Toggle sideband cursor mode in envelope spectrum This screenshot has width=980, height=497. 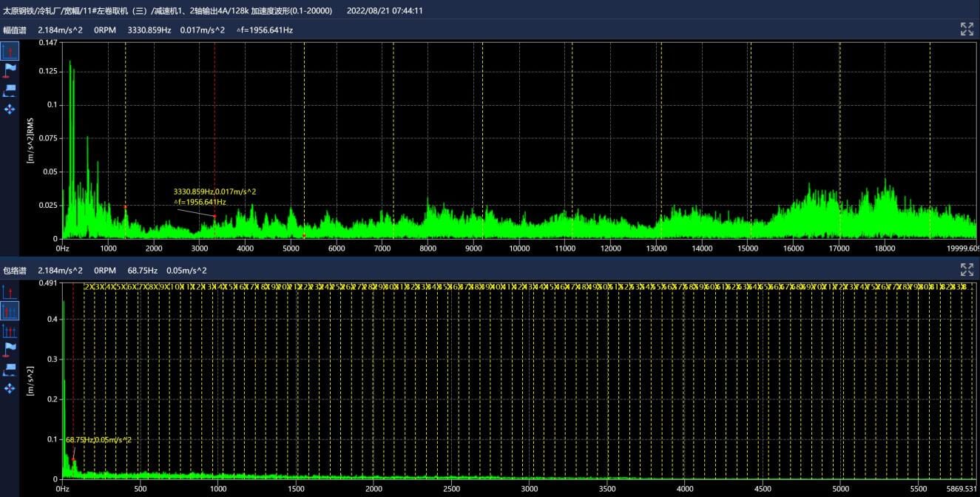point(10,330)
